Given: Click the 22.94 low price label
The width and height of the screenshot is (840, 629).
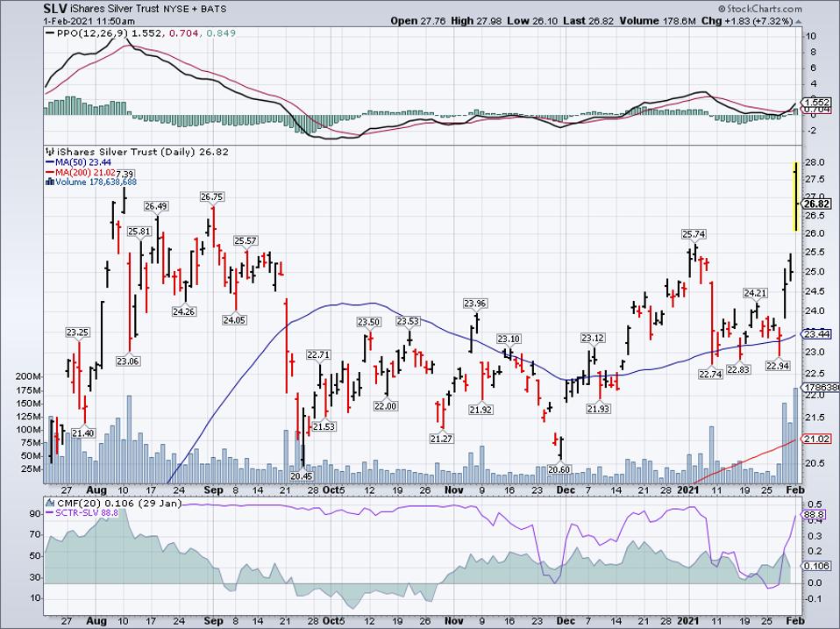Looking at the screenshot, I should pyautogui.click(x=778, y=366).
